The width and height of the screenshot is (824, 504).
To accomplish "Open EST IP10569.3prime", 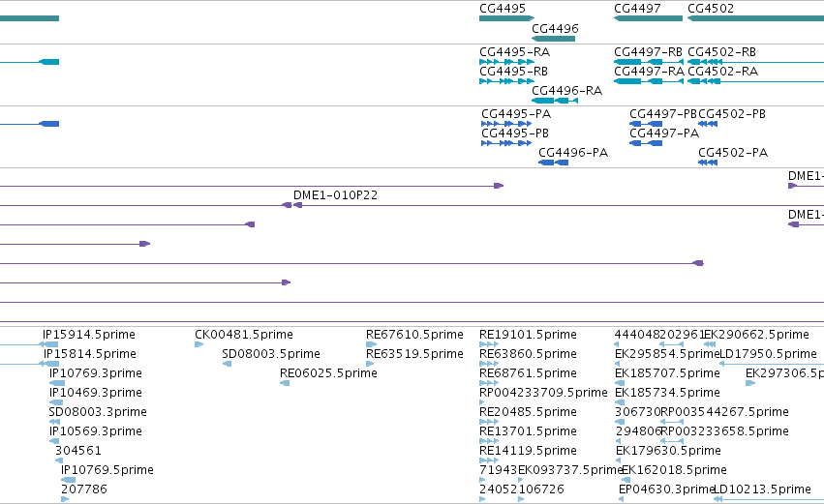I will coord(96,431).
